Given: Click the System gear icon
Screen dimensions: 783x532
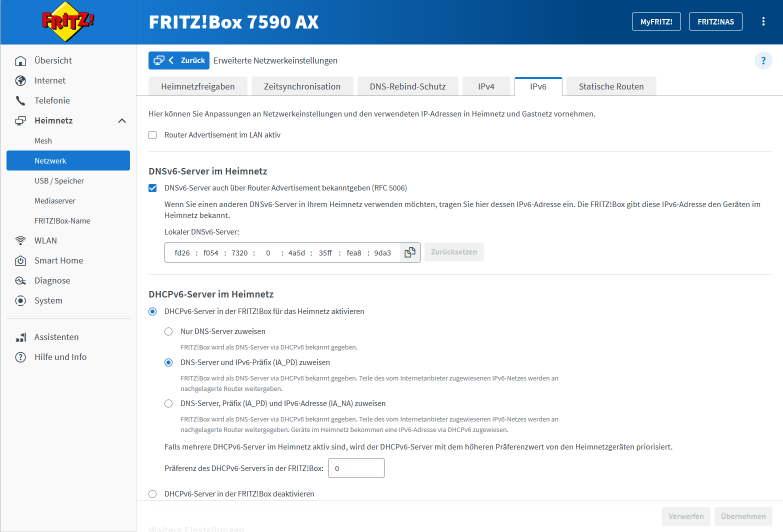Looking at the screenshot, I should point(20,300).
